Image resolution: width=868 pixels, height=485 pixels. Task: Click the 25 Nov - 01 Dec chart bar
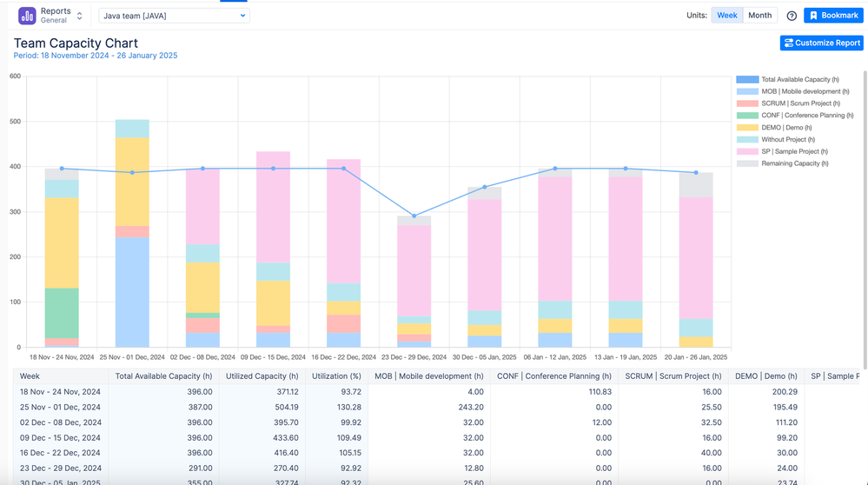tap(132, 233)
